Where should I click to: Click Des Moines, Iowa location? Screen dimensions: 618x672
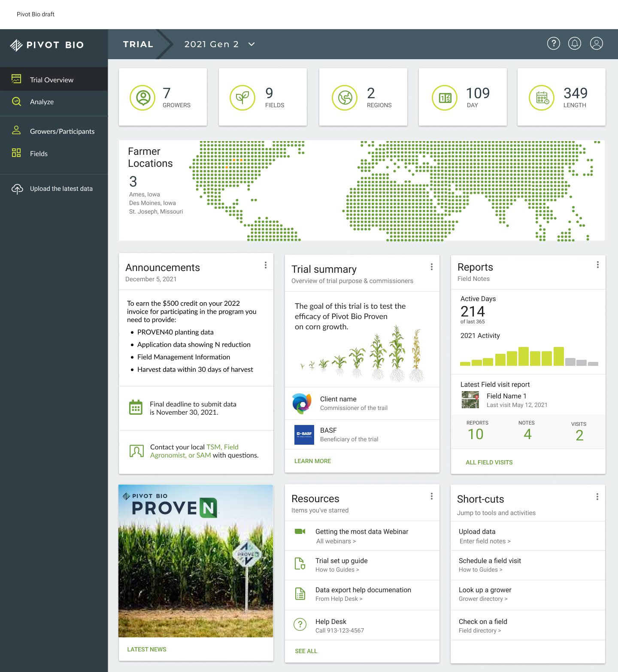pos(152,203)
